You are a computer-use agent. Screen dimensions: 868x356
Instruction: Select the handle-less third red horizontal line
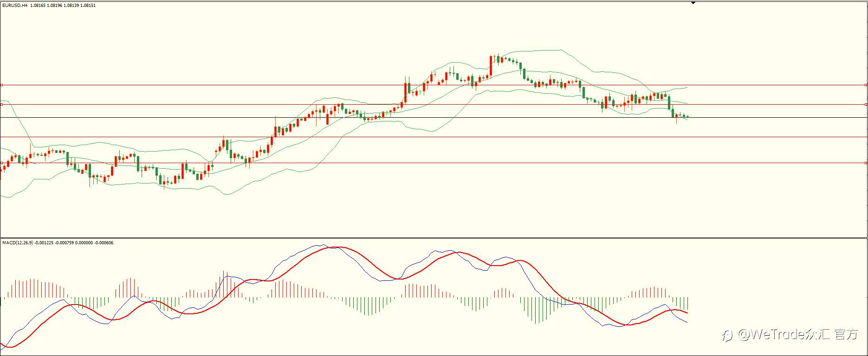coord(434,137)
